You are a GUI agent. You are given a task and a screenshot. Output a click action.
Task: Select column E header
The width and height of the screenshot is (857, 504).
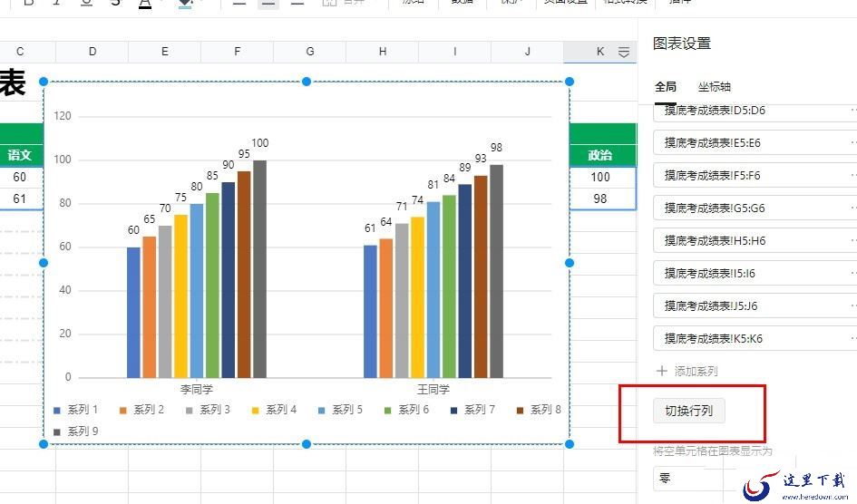tap(164, 52)
